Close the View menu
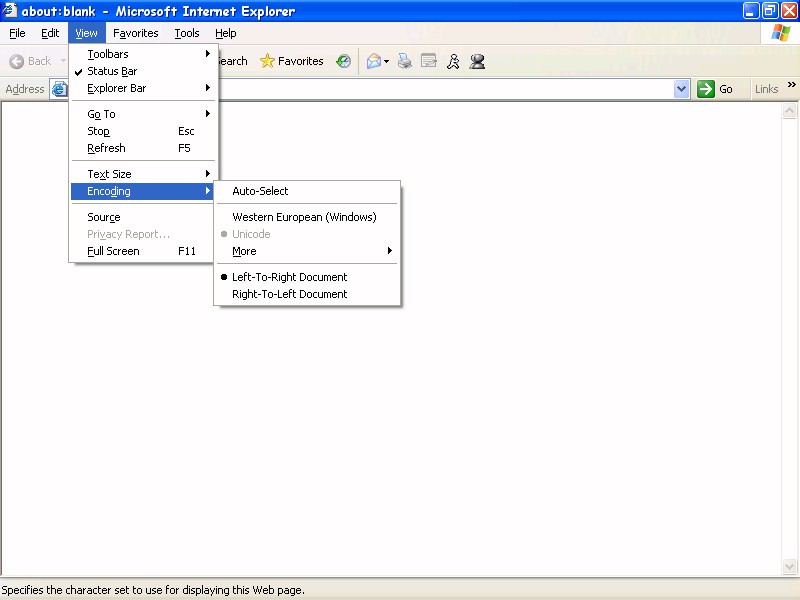 tap(86, 33)
